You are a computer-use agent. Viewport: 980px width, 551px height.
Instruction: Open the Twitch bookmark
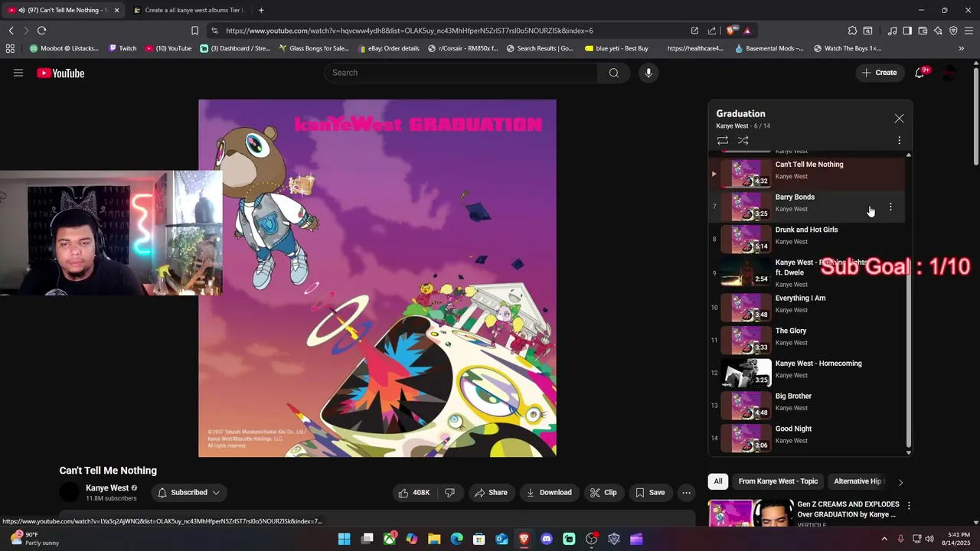(122, 48)
